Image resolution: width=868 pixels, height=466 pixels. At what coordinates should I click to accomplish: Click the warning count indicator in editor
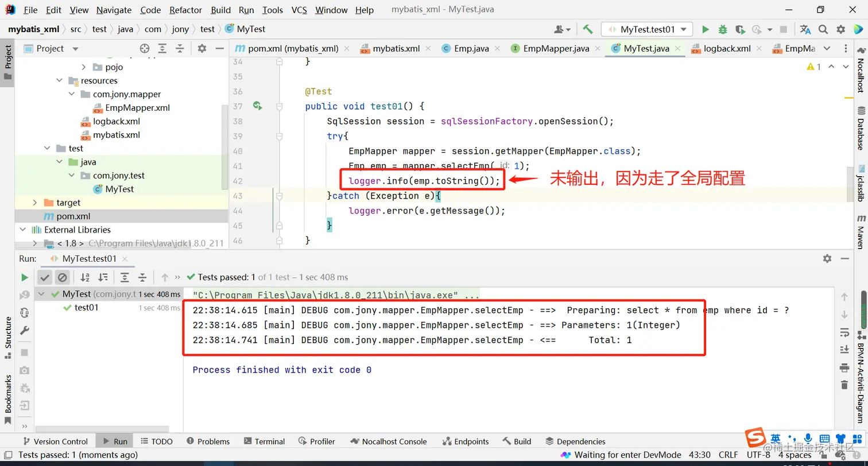click(x=814, y=67)
